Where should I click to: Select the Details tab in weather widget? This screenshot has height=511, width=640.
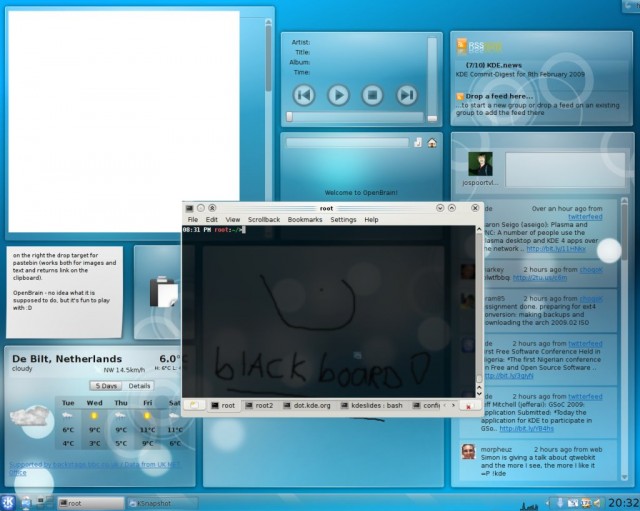pyautogui.click(x=139, y=385)
